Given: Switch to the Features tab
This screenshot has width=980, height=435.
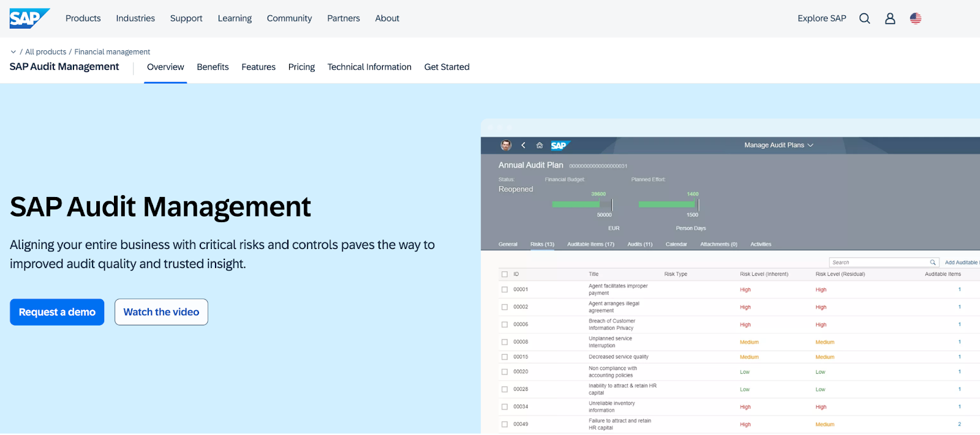Looking at the screenshot, I should tap(258, 67).
